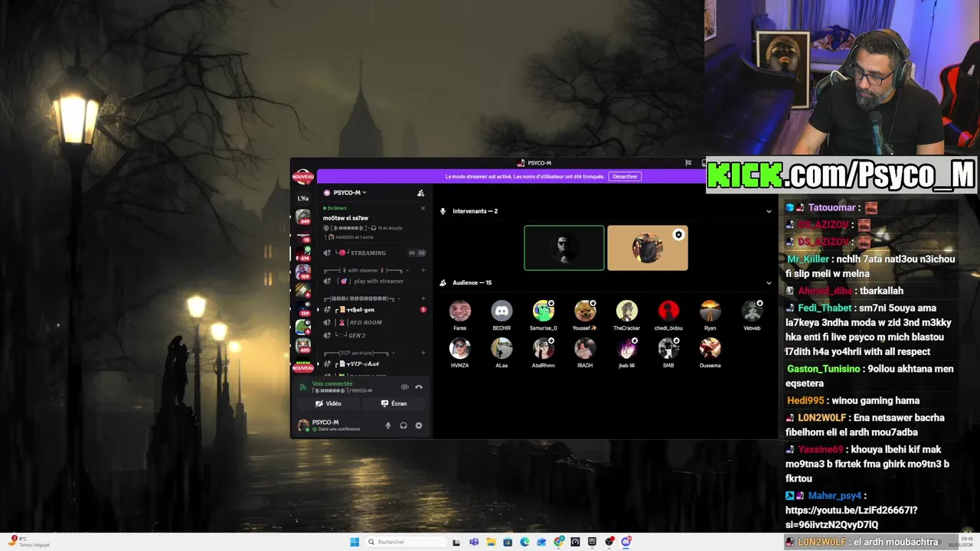Open user settings gear icon
The height and width of the screenshot is (551, 980).
(419, 425)
